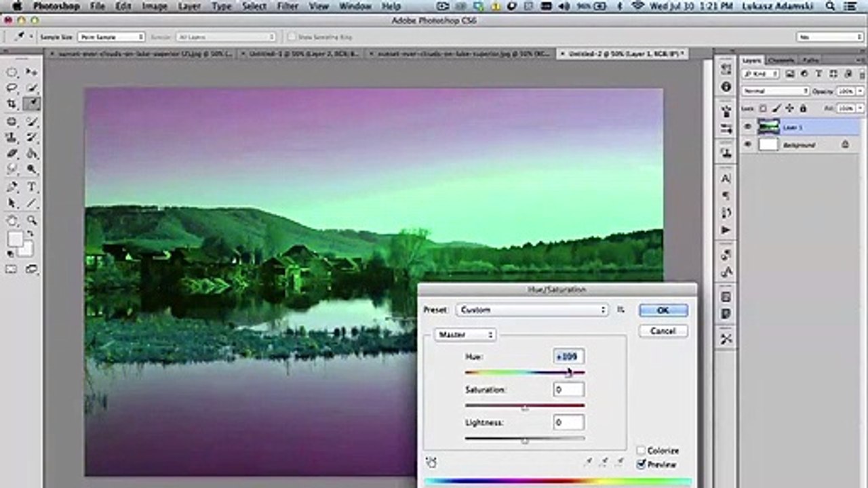The width and height of the screenshot is (868, 488).
Task: Open the blend mode Normal dropdown
Action: [x=776, y=91]
